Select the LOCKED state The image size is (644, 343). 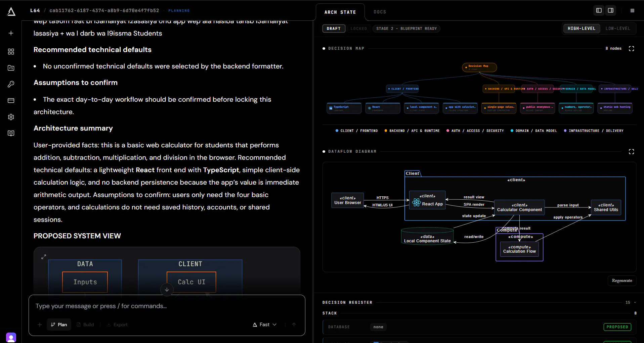click(x=358, y=29)
